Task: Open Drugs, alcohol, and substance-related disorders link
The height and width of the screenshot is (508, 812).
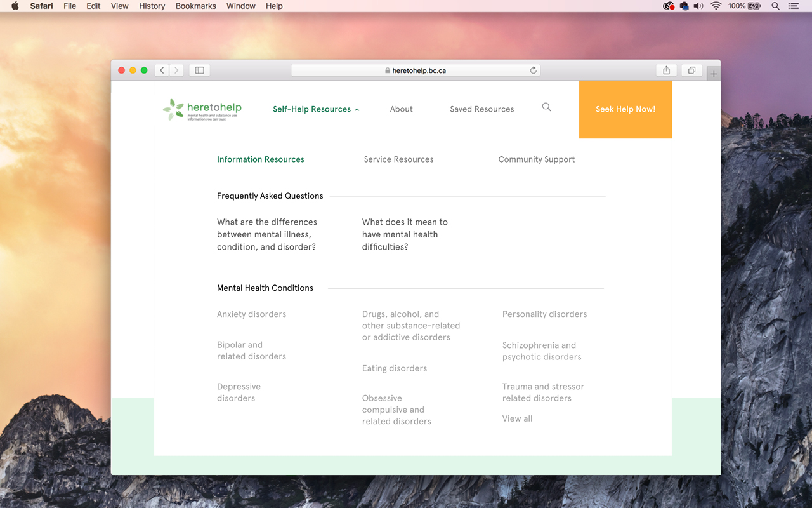Action: 411,326
